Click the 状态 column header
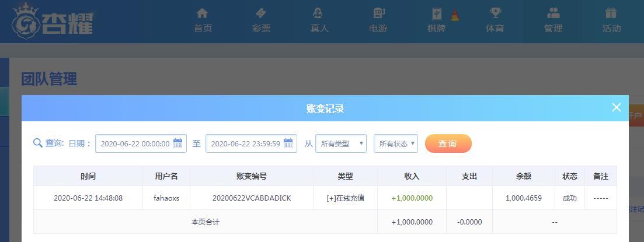The height and width of the screenshot is (242, 644). click(x=570, y=176)
